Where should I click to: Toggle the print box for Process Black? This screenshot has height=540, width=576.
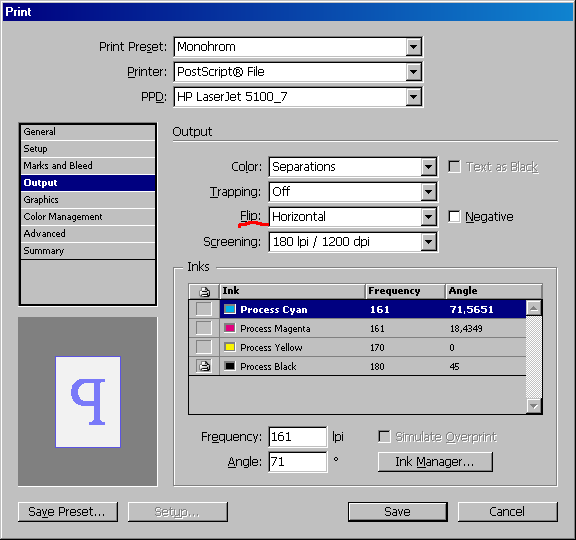[x=204, y=366]
